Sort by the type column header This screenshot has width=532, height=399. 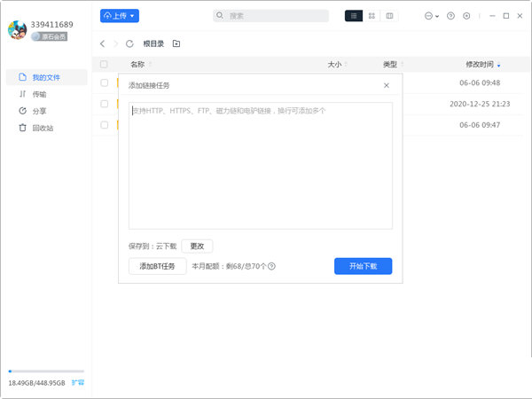[393, 64]
